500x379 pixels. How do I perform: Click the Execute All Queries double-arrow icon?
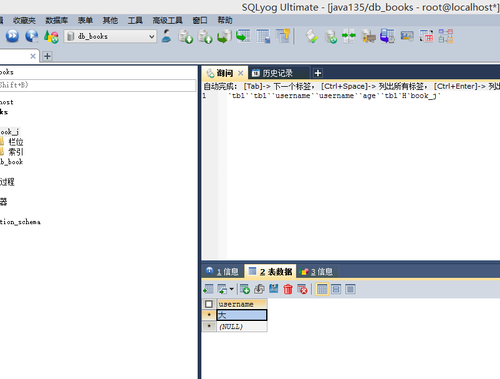pyautogui.click(x=12, y=36)
